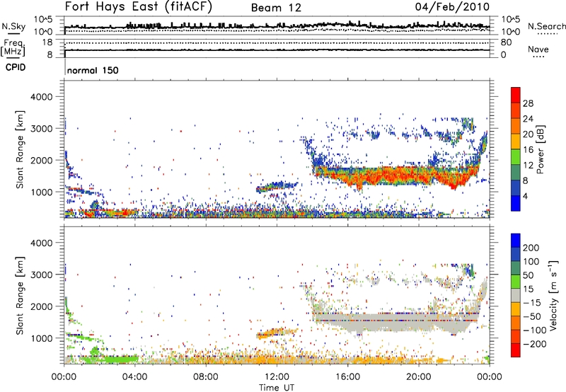Select the '24' tick on Power colorbar
The height and width of the screenshot is (392, 566).
(528, 119)
